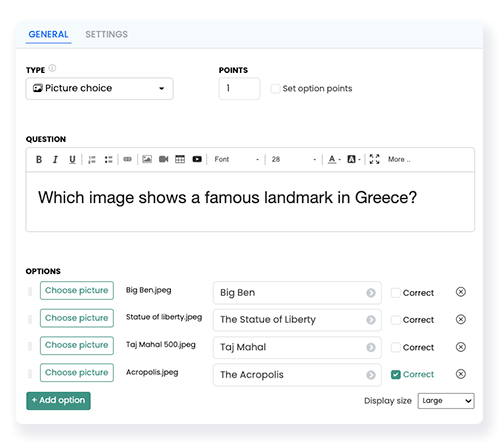This screenshot has height=445, width=500.
Task: Toggle underline formatting
Action: (x=72, y=160)
